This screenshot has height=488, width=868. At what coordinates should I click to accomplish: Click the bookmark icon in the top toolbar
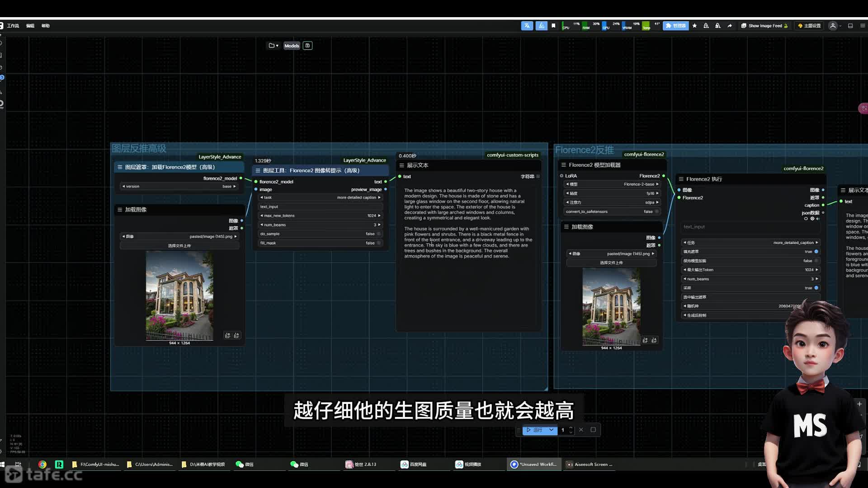click(x=553, y=26)
